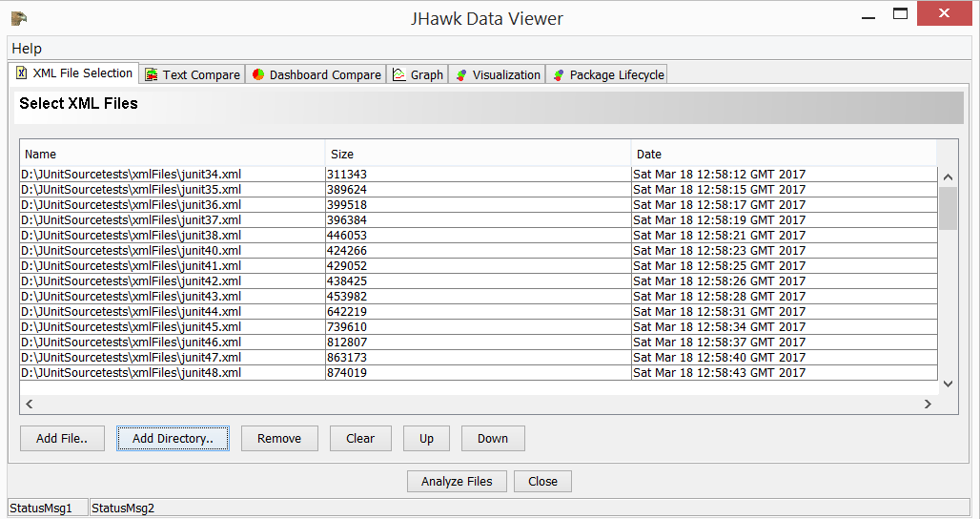This screenshot has height=519, width=980.
Task: Click the Close button beside Analyze Files
Action: click(x=542, y=482)
